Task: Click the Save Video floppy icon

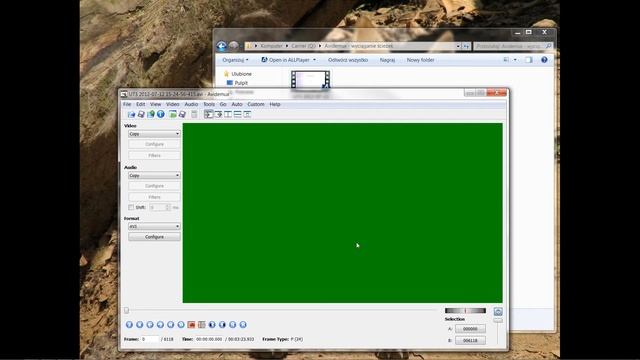Action: pyautogui.click(x=141, y=114)
